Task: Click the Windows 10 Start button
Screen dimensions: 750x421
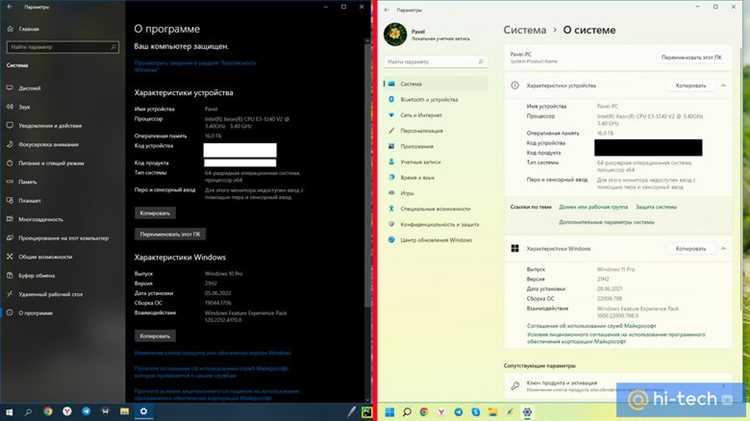Action: point(9,411)
